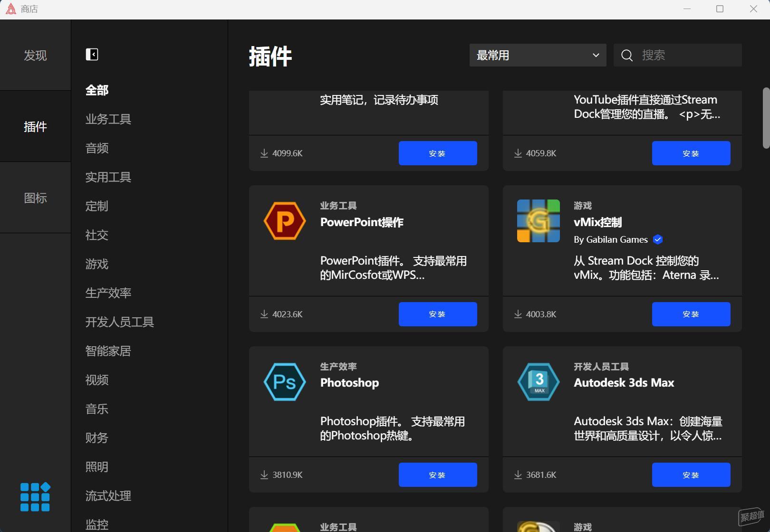The width and height of the screenshot is (770, 532).
Task: Select the 视频 category
Action: (x=97, y=380)
